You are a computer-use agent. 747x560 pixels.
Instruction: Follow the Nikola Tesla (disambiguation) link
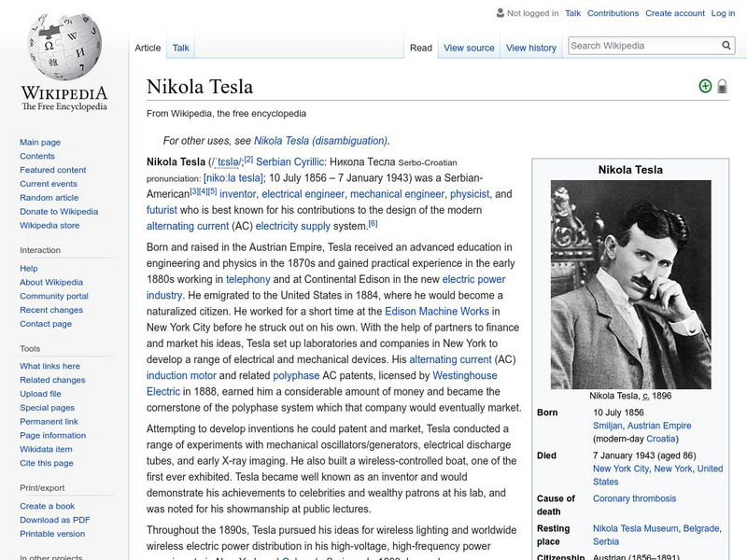(x=320, y=141)
